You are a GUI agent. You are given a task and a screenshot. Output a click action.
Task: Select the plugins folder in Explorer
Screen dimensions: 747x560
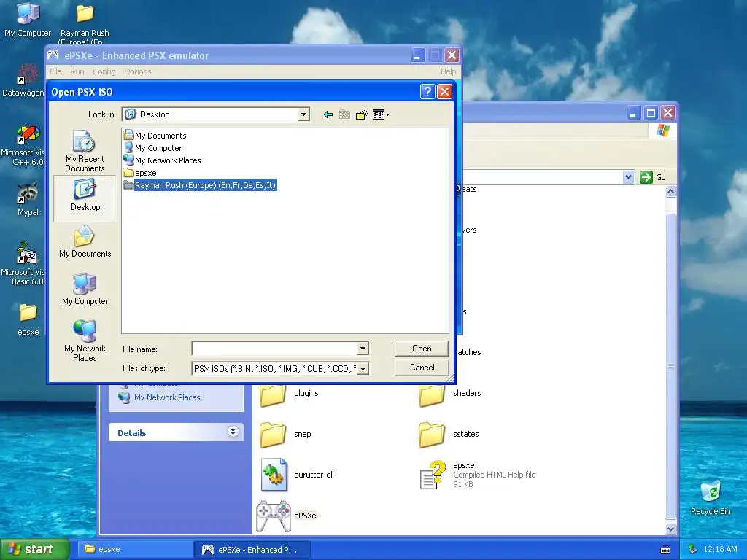(x=290, y=393)
